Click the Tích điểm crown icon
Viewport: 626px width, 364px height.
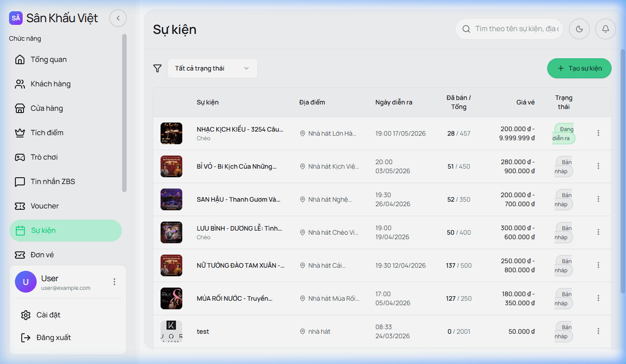tap(20, 133)
